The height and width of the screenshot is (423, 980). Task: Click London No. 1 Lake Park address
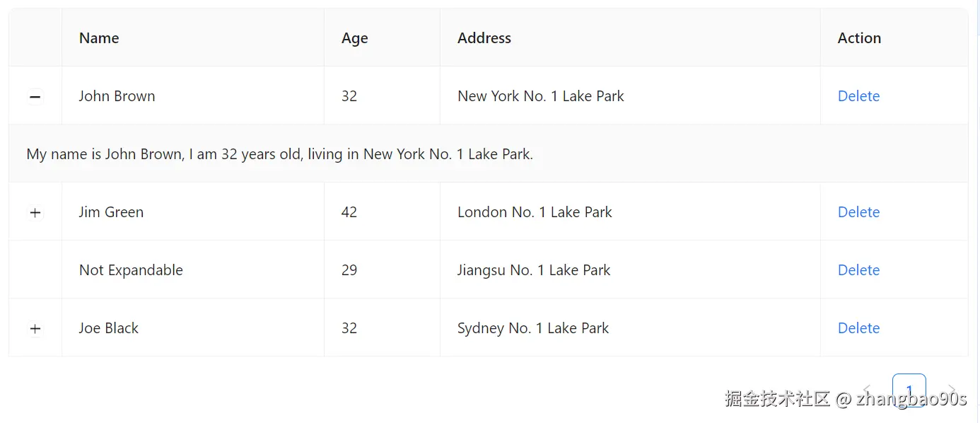[x=535, y=212]
